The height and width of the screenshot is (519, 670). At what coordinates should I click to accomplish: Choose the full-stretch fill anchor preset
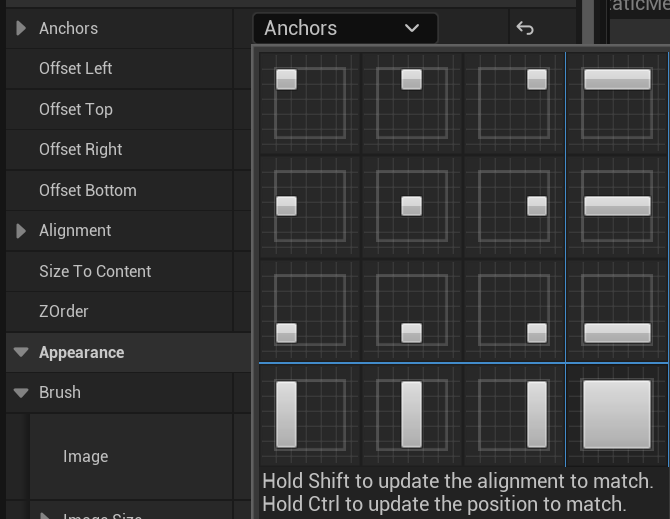coord(617,413)
